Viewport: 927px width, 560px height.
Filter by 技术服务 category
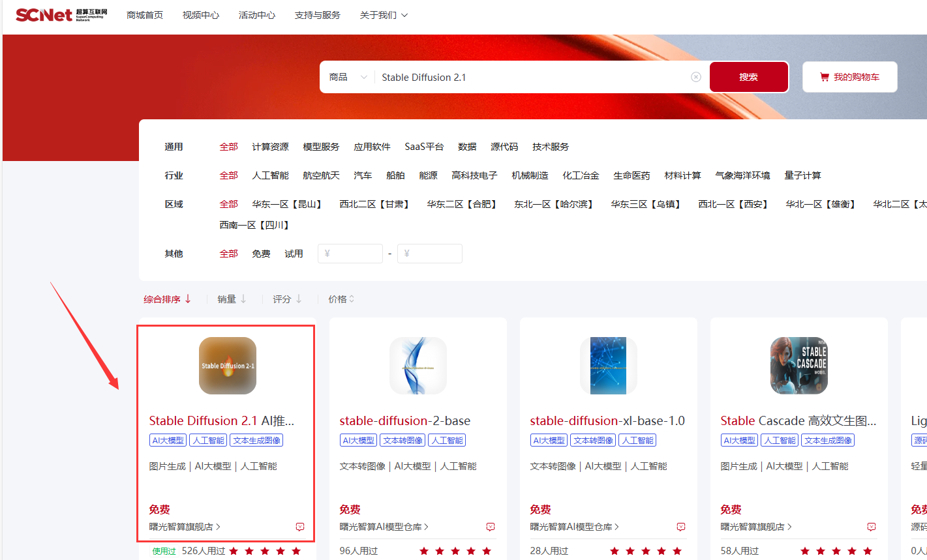[551, 147]
